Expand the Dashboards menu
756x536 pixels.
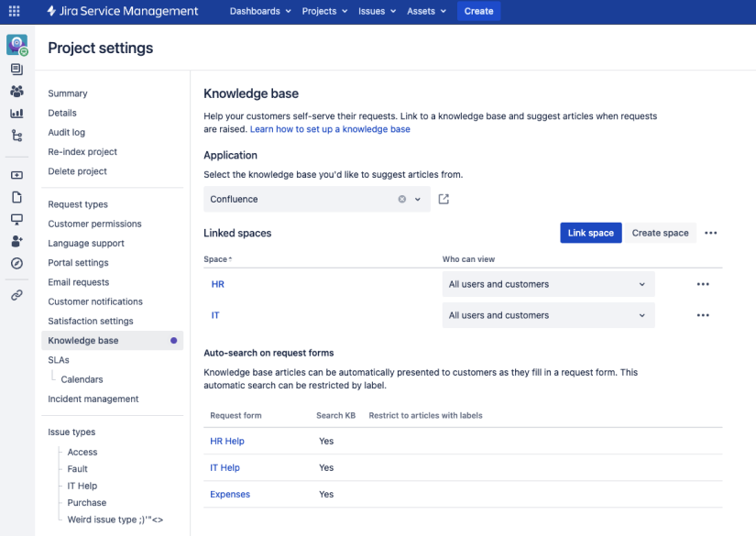coord(260,11)
